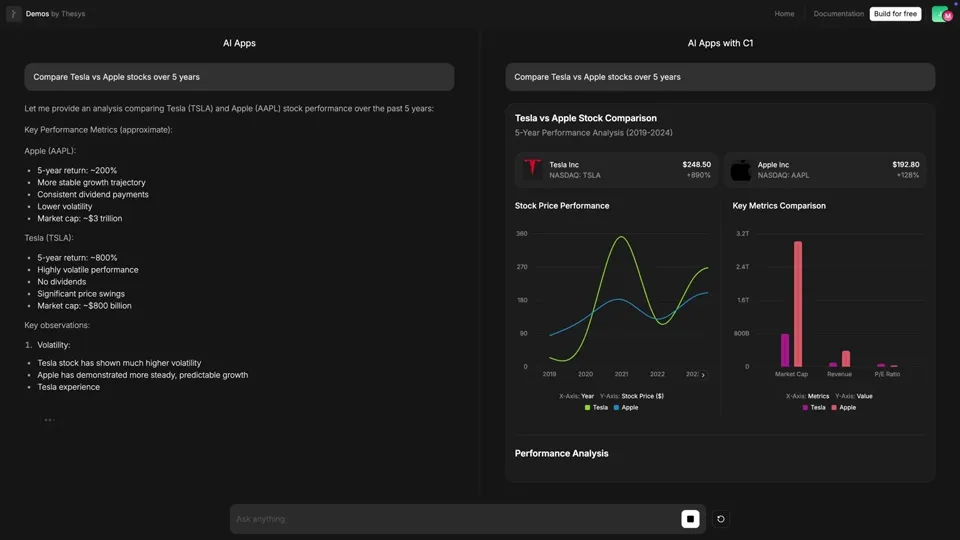This screenshot has height=540, width=960.
Task: Click the Apple Revenue bar
Action: pyautogui.click(x=846, y=359)
